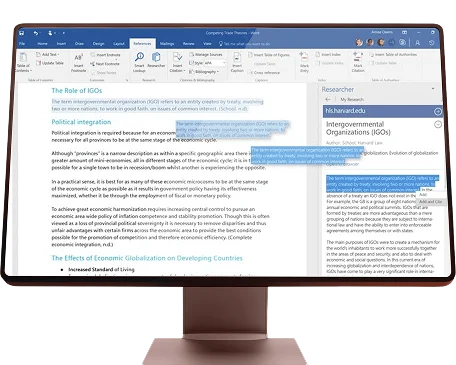Open the Researcher pane options arrow
Image resolution: width=456 pixels, height=365 pixels.
[x=433, y=89]
